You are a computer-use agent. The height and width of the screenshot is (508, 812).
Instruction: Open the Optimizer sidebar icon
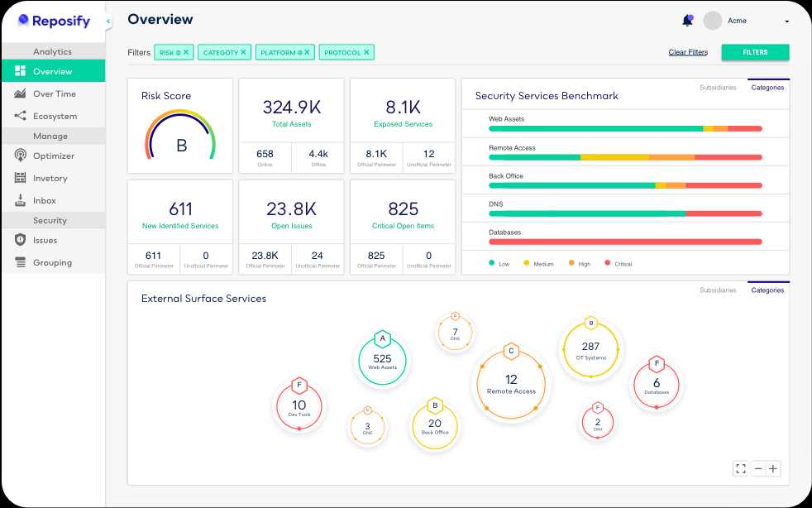point(20,156)
